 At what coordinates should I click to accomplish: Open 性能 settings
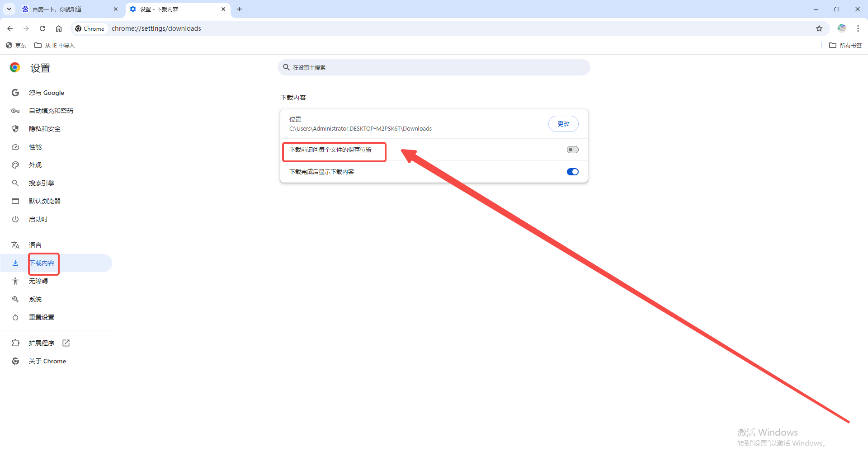click(x=35, y=147)
